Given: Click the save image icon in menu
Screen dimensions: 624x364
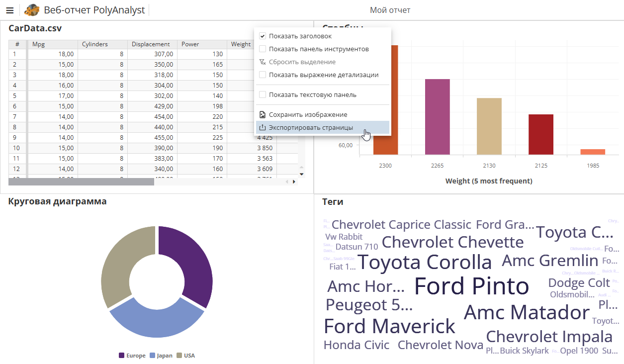Looking at the screenshot, I should coord(263,115).
